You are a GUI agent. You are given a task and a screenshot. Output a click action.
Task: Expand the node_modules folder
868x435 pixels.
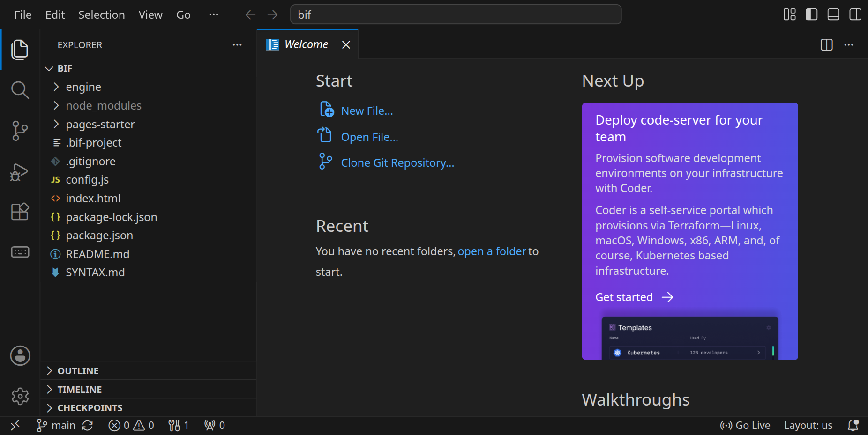(56, 105)
